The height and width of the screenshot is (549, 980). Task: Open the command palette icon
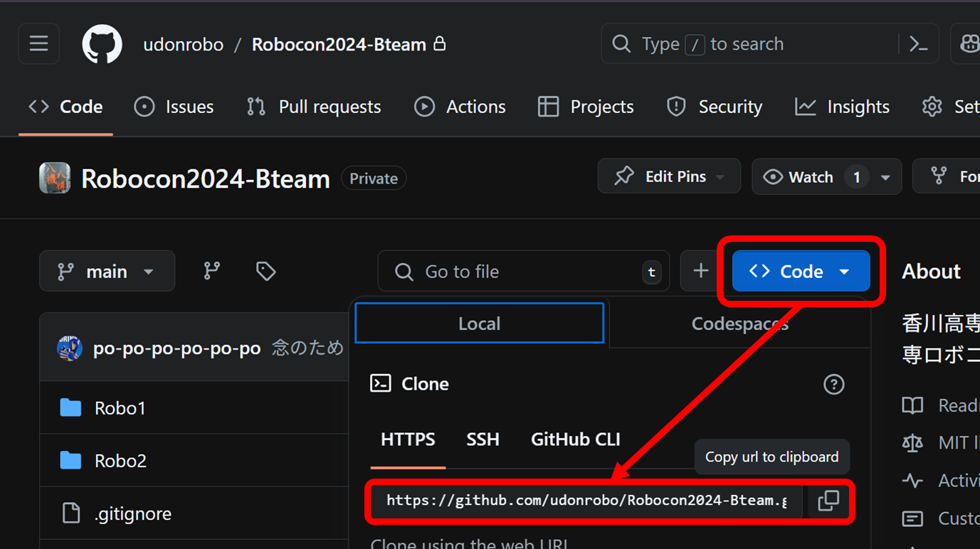point(919,44)
